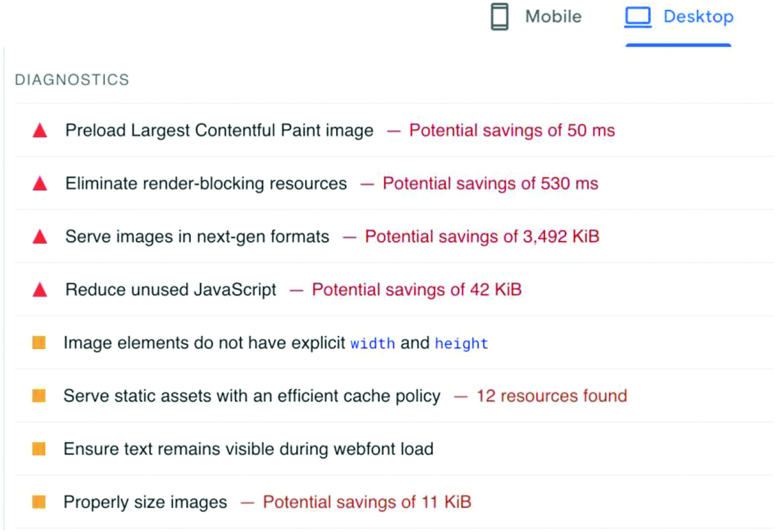The width and height of the screenshot is (776, 532).
Task: Click red triangle beside Preload Largest Contentful Paint
Action: (x=40, y=131)
